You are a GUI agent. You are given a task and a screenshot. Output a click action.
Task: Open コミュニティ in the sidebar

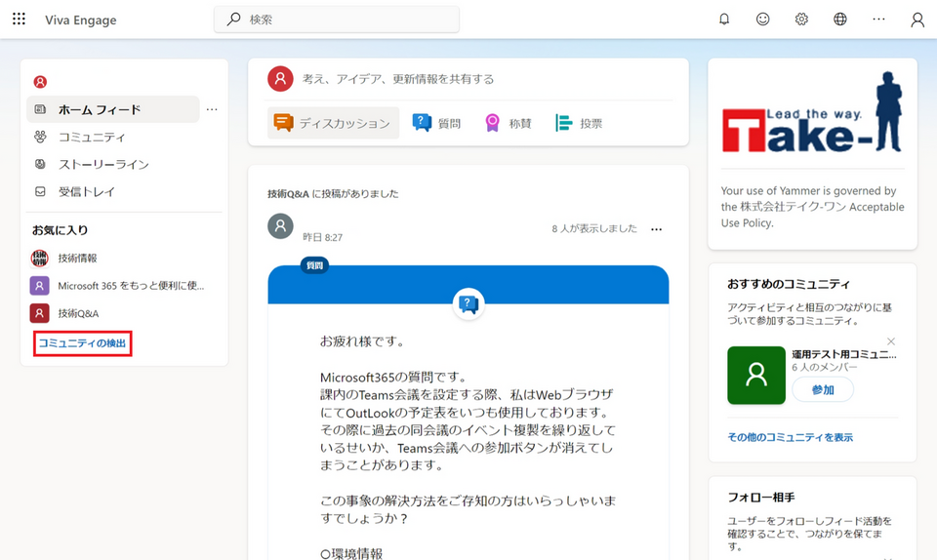92,137
